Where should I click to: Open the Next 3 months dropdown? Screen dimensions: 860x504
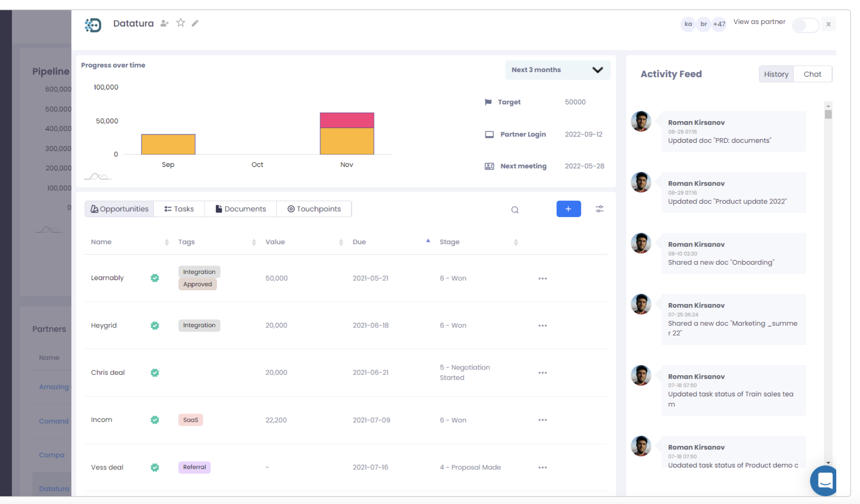point(558,70)
